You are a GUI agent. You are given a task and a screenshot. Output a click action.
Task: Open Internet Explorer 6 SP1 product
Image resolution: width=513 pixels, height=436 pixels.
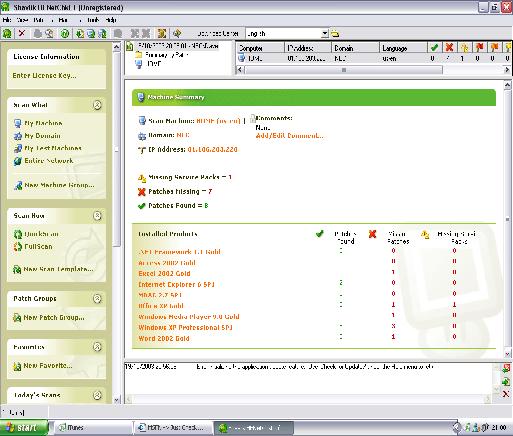176,285
